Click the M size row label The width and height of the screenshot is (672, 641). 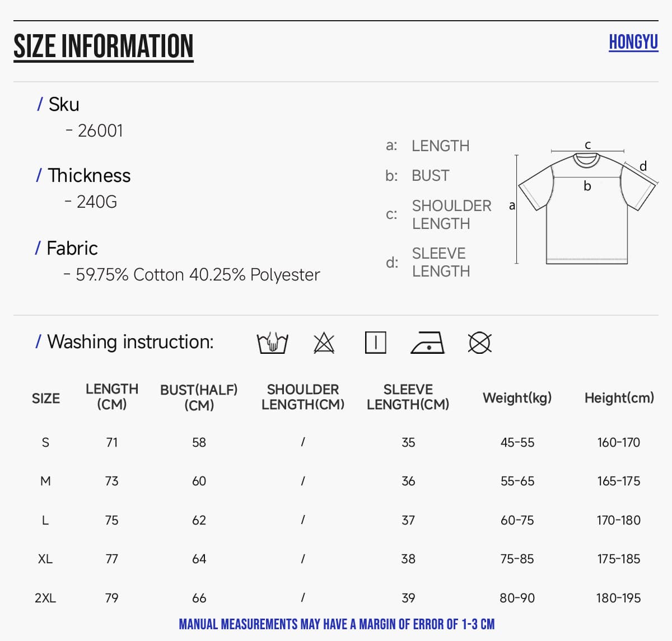tap(46, 481)
